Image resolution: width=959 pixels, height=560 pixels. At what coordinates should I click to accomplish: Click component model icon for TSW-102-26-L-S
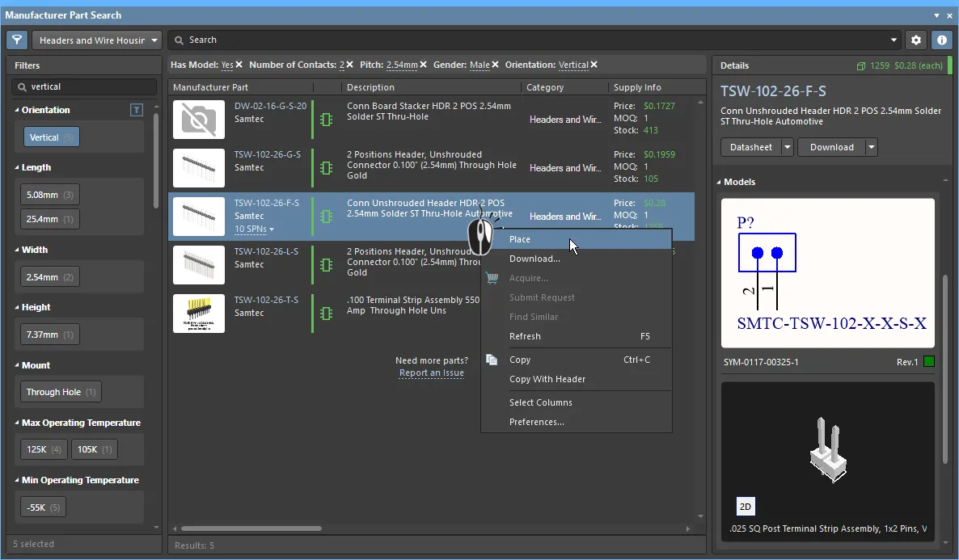pyautogui.click(x=326, y=265)
